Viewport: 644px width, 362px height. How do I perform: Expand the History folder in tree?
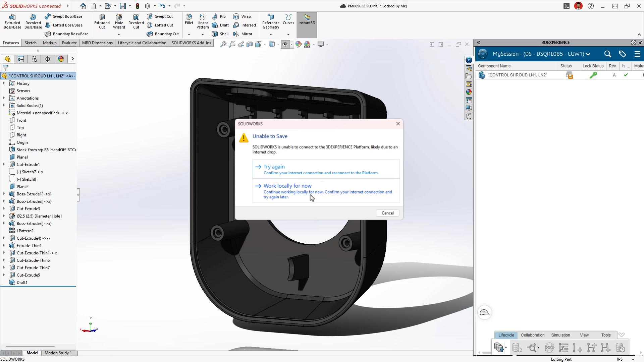4,83
